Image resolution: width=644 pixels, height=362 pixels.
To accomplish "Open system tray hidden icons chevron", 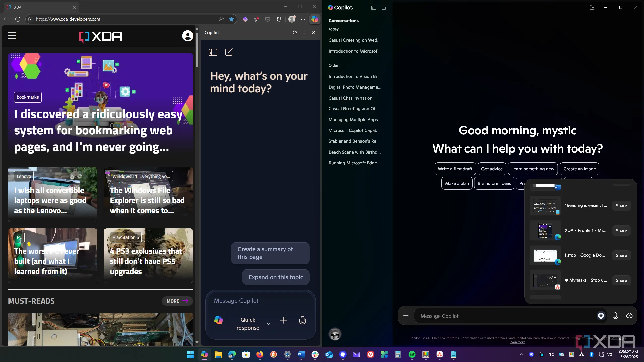I will coord(521,354).
